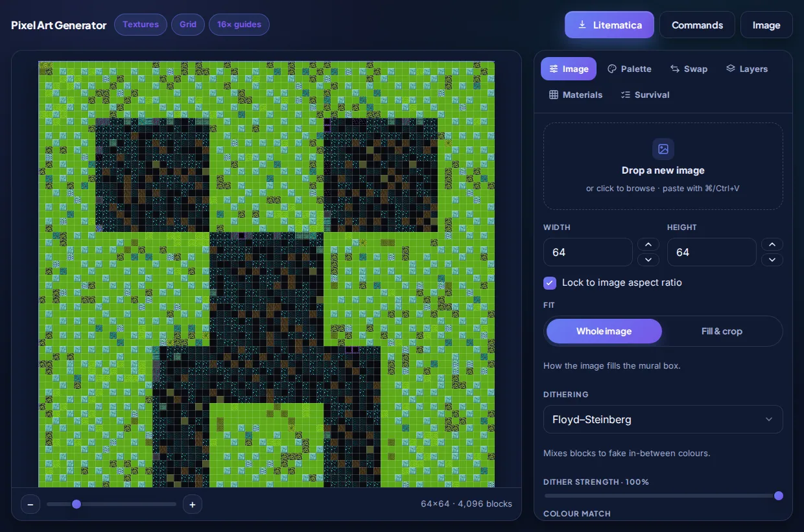This screenshot has height=532, width=804.
Task: Open the Swap tab
Action: click(689, 69)
